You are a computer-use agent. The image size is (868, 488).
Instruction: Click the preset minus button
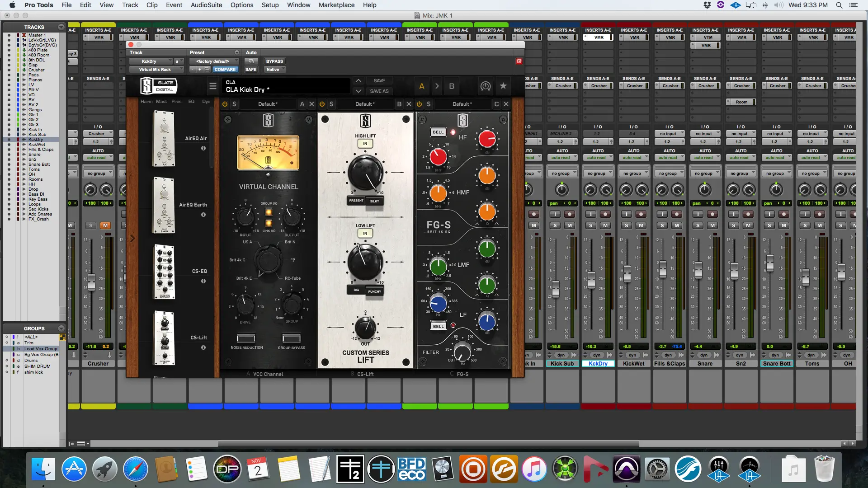click(193, 70)
